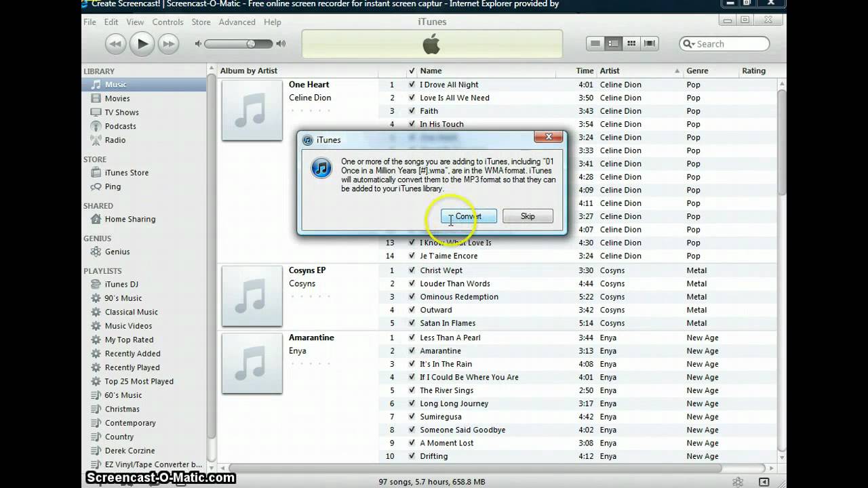
Task: Uncheck I Drove All Night
Action: (412, 85)
